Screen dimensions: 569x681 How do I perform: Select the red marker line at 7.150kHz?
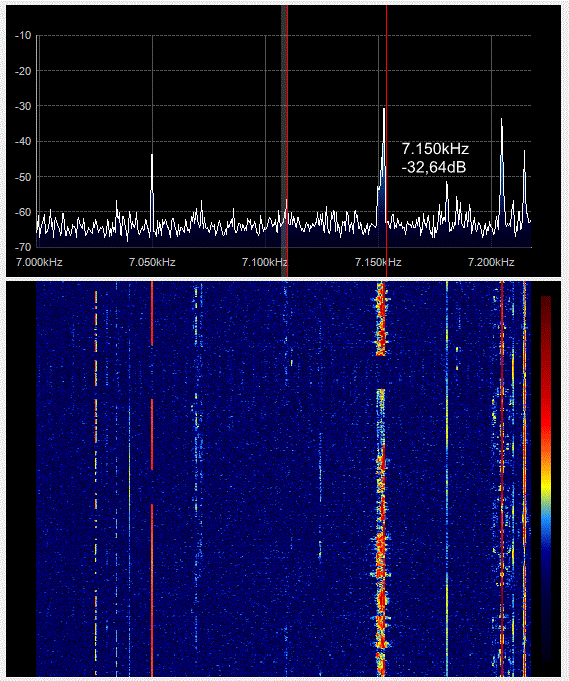pos(387,141)
